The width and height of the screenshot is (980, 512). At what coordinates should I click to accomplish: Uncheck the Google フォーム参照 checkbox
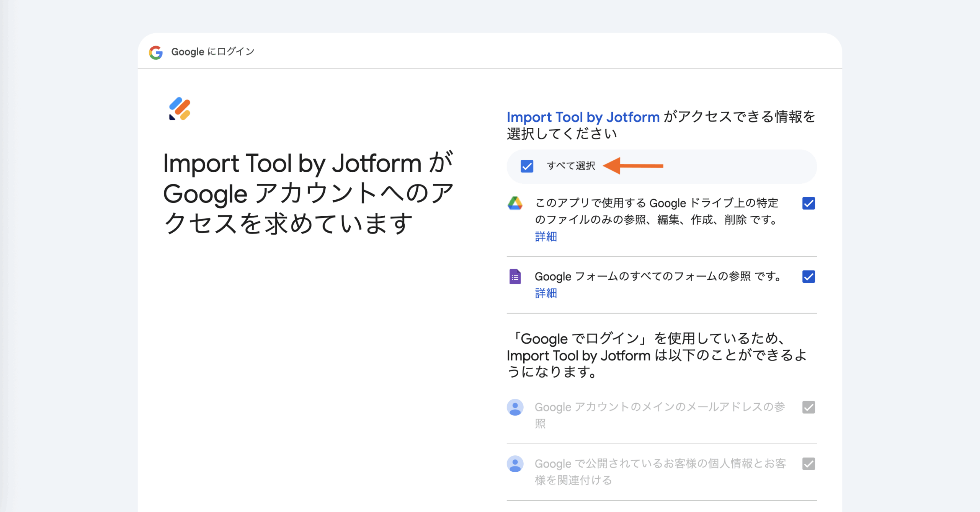808,277
